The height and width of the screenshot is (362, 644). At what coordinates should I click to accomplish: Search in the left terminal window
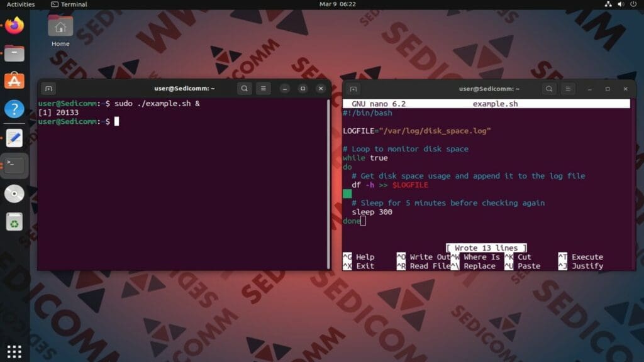(x=245, y=88)
